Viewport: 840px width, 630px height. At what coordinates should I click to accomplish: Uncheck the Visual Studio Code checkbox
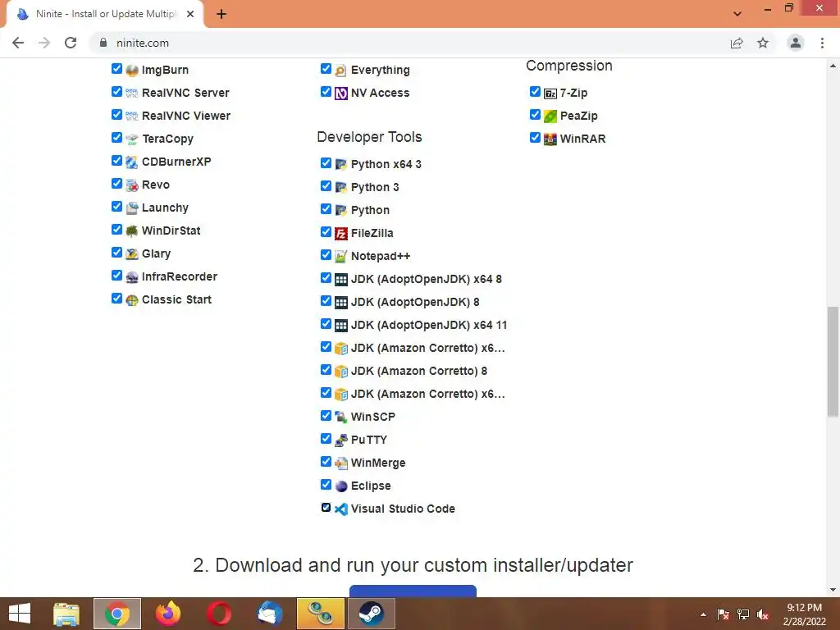(x=326, y=507)
